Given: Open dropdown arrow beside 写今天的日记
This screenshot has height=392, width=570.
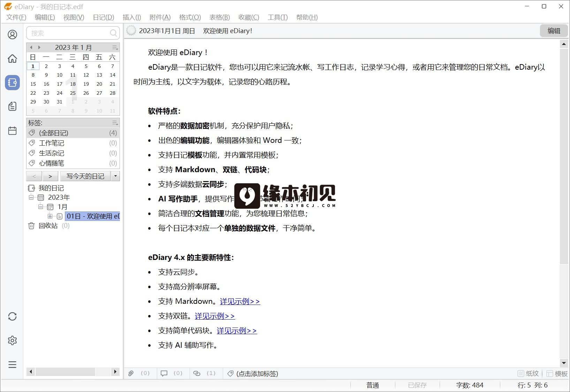Looking at the screenshot, I should [115, 176].
